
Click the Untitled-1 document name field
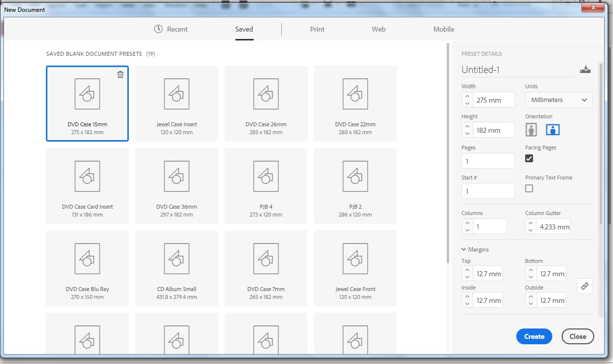(518, 70)
